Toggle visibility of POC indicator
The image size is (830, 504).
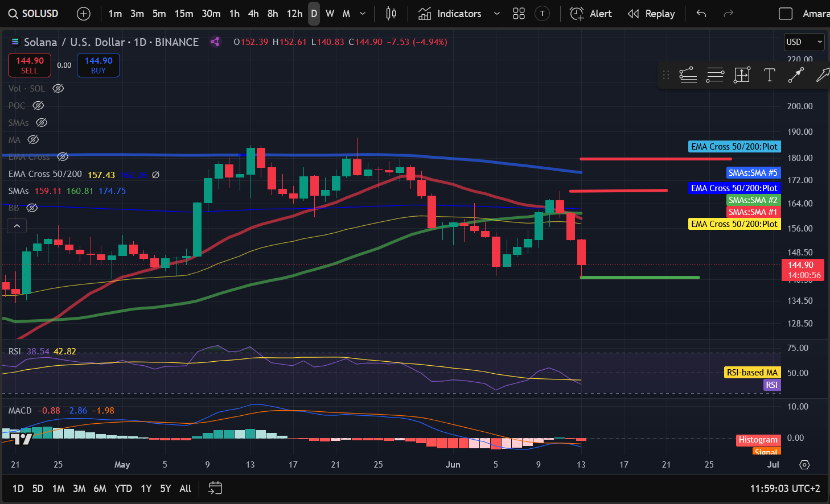point(38,106)
